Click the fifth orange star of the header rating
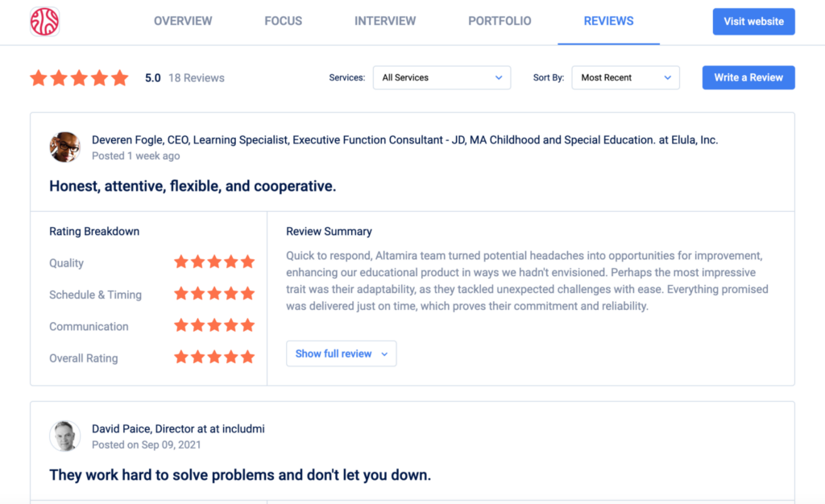The width and height of the screenshot is (825, 504). pos(121,77)
